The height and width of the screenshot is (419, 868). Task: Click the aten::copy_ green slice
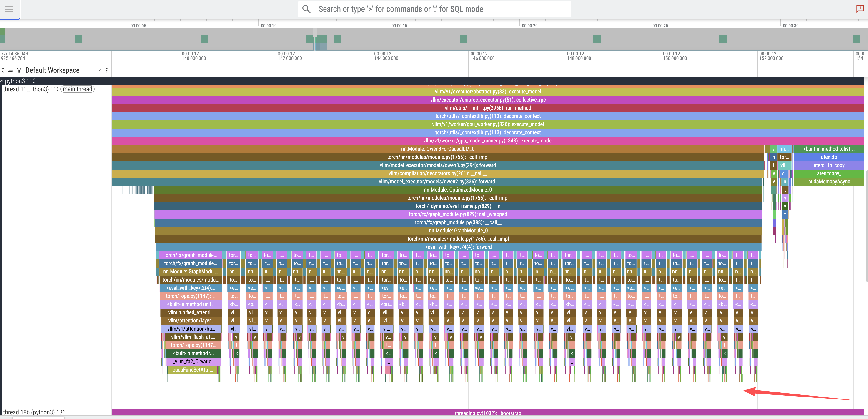829,173
